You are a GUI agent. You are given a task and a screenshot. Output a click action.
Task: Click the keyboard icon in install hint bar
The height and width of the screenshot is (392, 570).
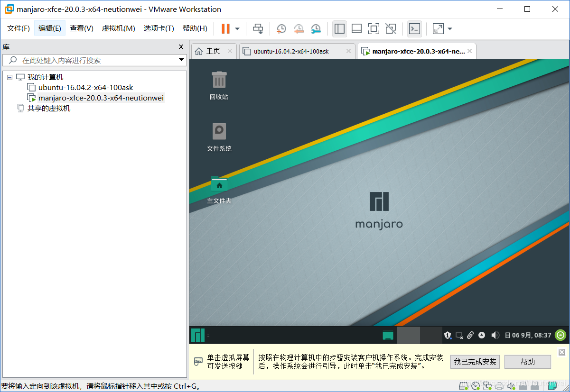pos(198,362)
